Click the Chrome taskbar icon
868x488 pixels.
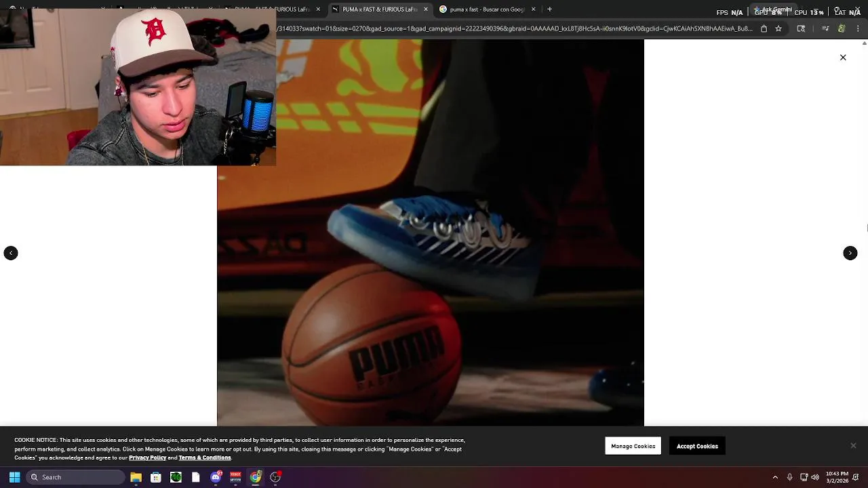click(256, 477)
